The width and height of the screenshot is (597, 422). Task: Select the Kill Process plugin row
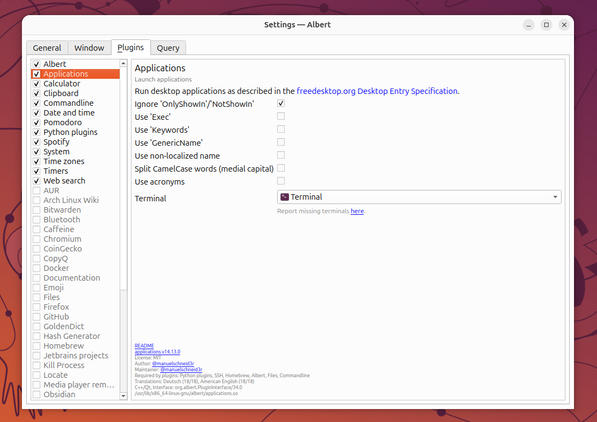[75, 365]
